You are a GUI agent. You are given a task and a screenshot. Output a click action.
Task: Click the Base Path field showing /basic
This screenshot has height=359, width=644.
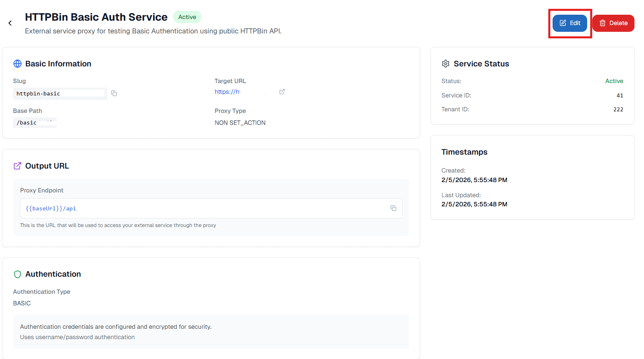coord(35,122)
